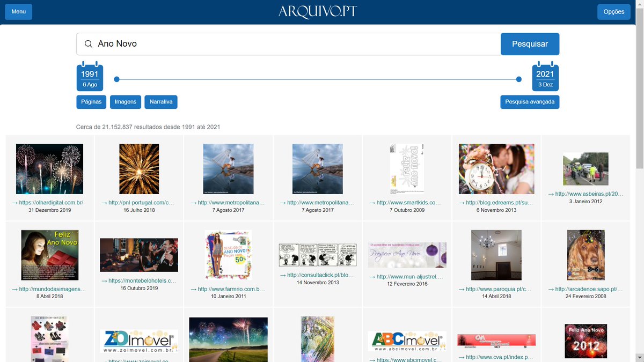This screenshot has width=644, height=362.
Task: Click the 24 Fevereiro 2008 date text
Action: (x=586, y=296)
